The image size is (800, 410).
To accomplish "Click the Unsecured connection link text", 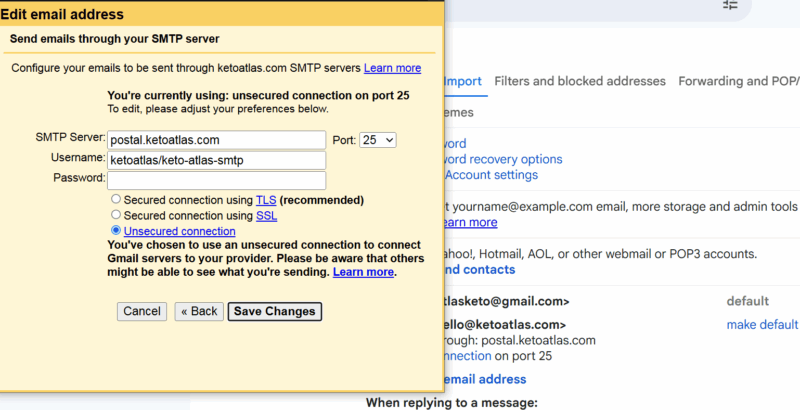I will click(180, 232).
